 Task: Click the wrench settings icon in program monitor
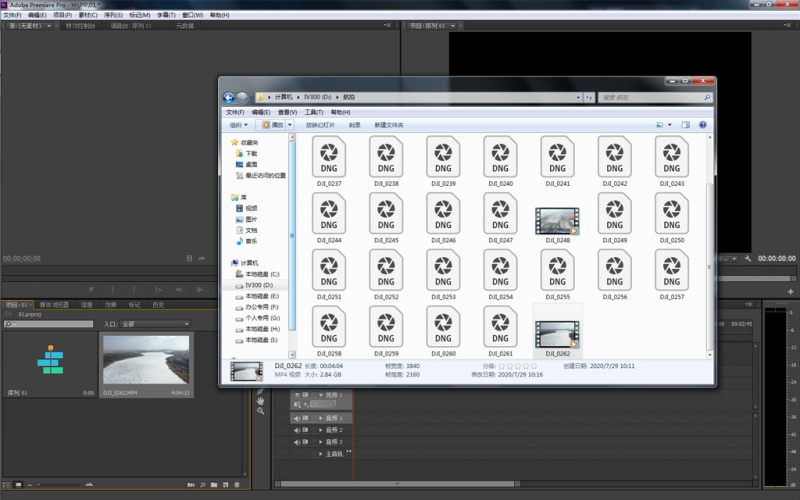tap(748, 259)
